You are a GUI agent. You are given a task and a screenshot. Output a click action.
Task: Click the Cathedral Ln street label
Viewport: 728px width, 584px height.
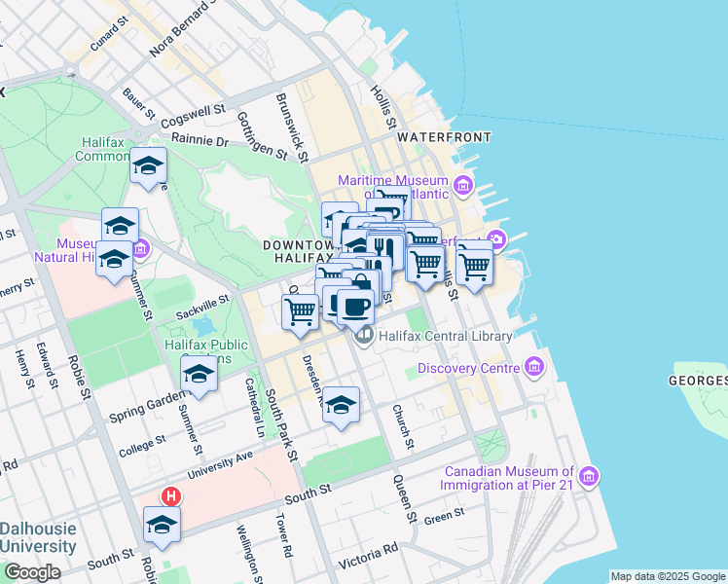254,408
